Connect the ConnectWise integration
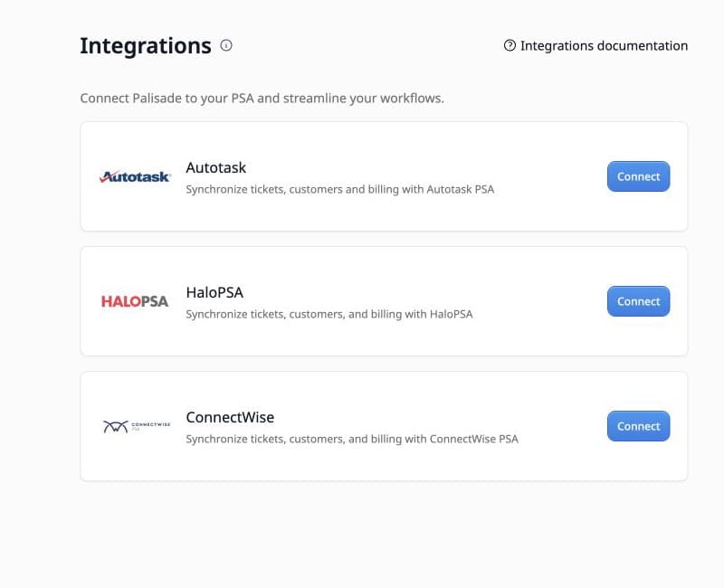Viewport: 724px width, 588px height. [639, 426]
